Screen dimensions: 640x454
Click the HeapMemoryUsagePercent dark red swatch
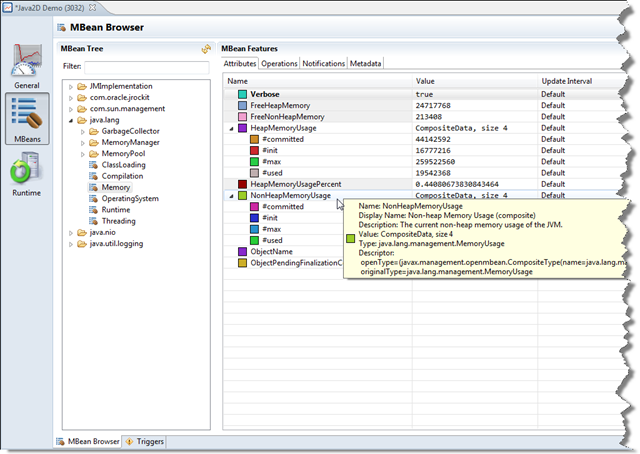click(x=242, y=184)
